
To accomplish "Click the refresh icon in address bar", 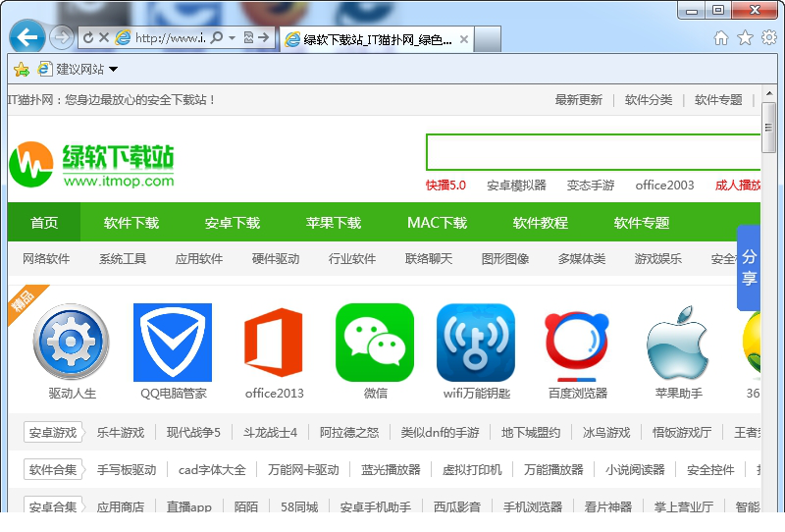I will pos(88,37).
